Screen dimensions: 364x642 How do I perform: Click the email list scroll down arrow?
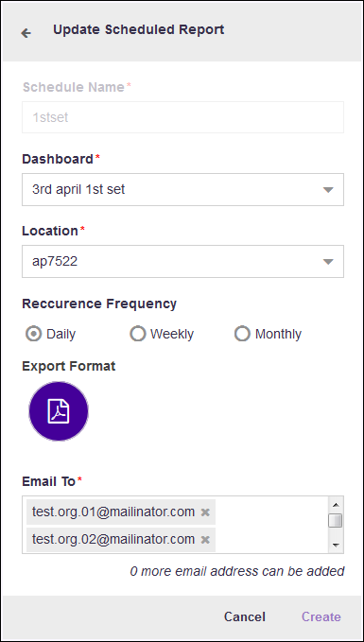point(336,545)
